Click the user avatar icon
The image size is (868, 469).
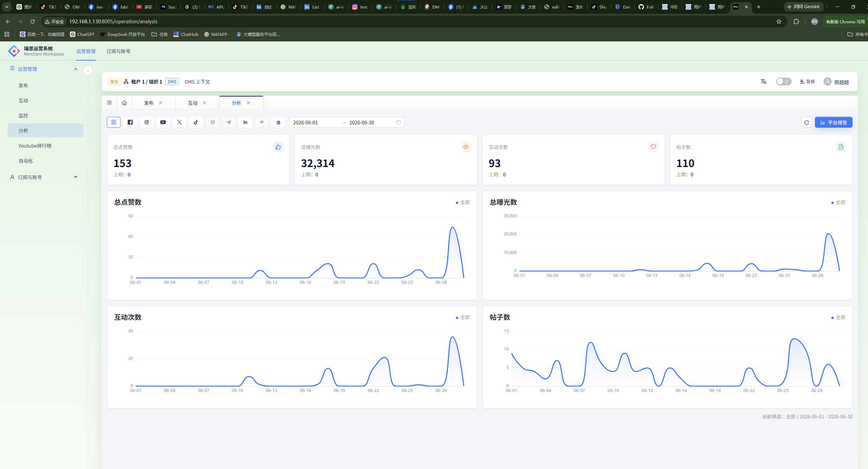827,81
